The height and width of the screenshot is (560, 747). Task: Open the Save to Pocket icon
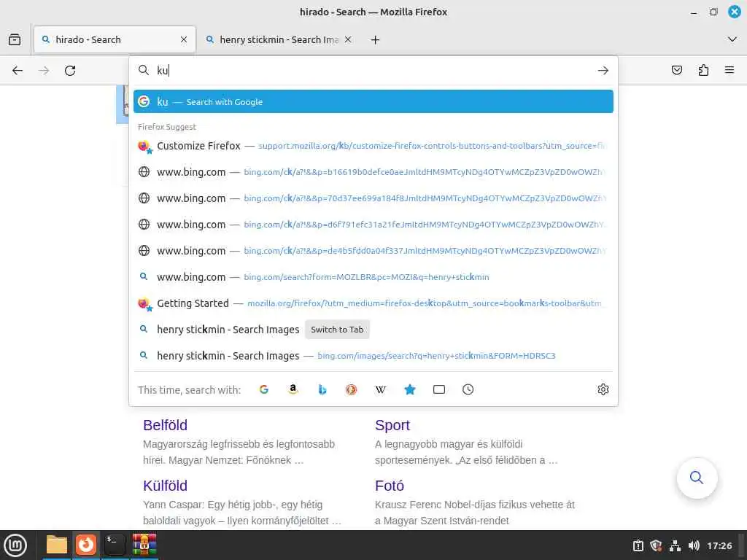pos(676,71)
